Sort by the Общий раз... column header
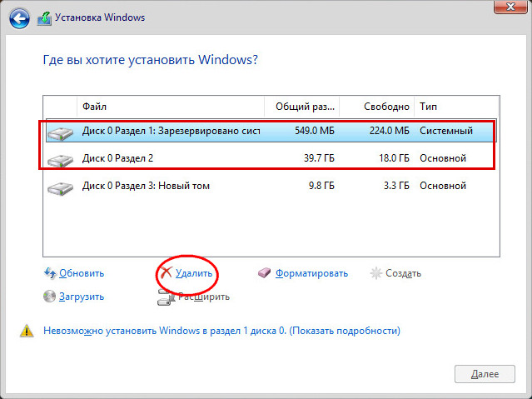This screenshot has width=532, height=399. tap(302, 107)
